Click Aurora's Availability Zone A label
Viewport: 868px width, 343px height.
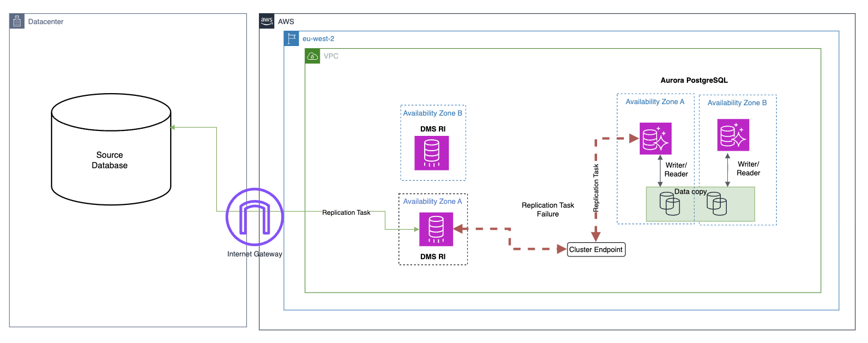(x=655, y=101)
